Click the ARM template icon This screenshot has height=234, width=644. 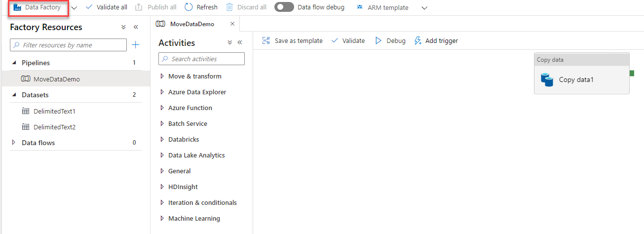click(x=360, y=7)
